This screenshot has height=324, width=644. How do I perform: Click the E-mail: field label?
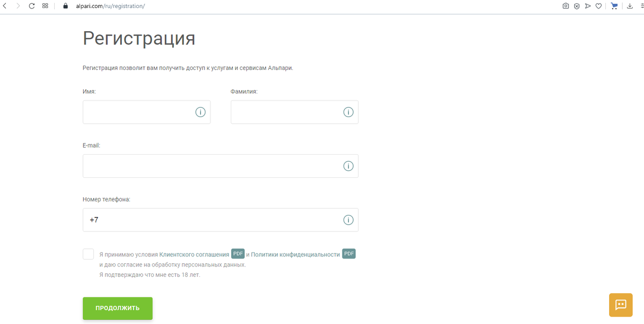(91, 146)
